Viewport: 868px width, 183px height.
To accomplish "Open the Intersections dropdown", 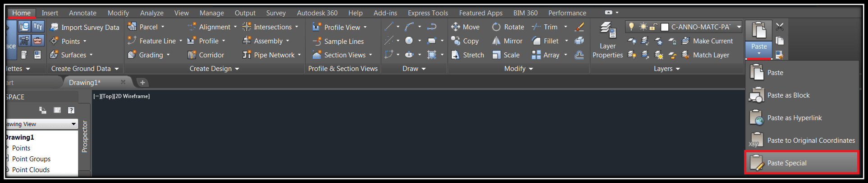I will [270, 27].
